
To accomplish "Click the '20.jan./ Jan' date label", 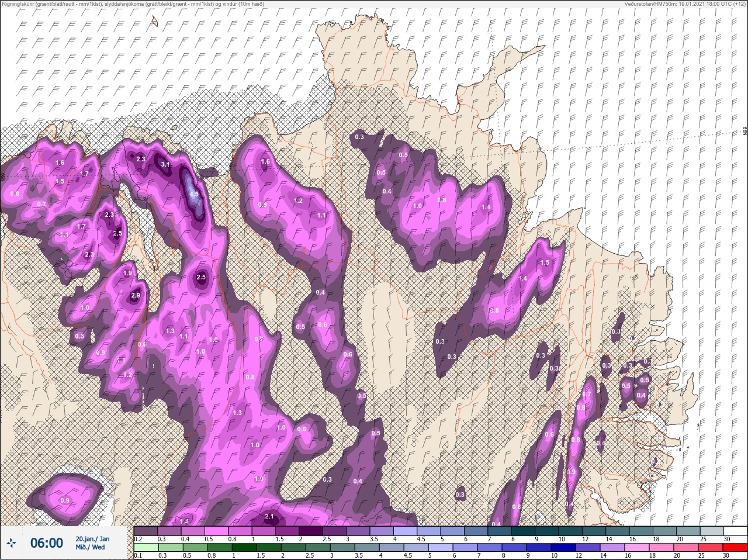I will click(x=92, y=539).
